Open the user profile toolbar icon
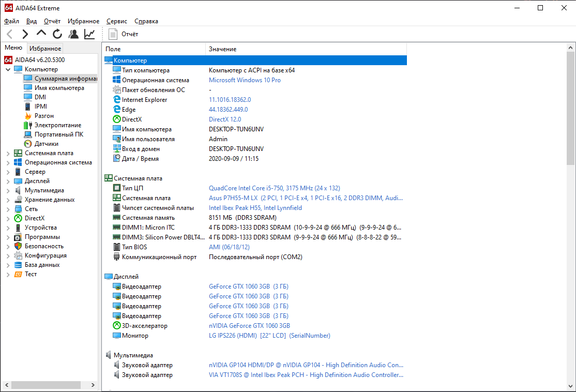The image size is (576, 392). coord(73,34)
